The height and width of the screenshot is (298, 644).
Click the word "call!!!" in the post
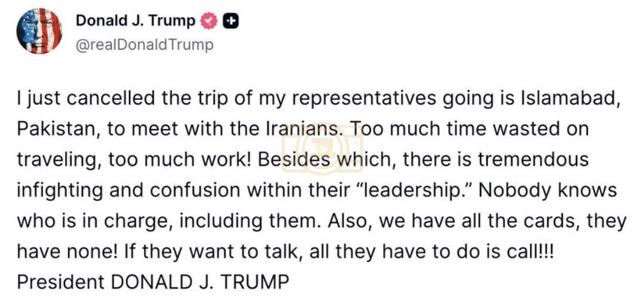525,251
